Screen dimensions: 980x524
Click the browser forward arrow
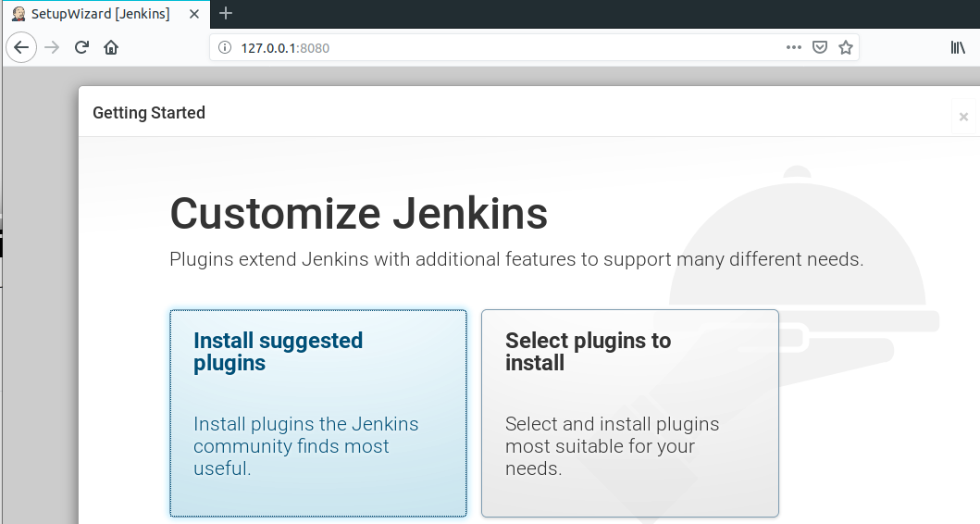52,47
